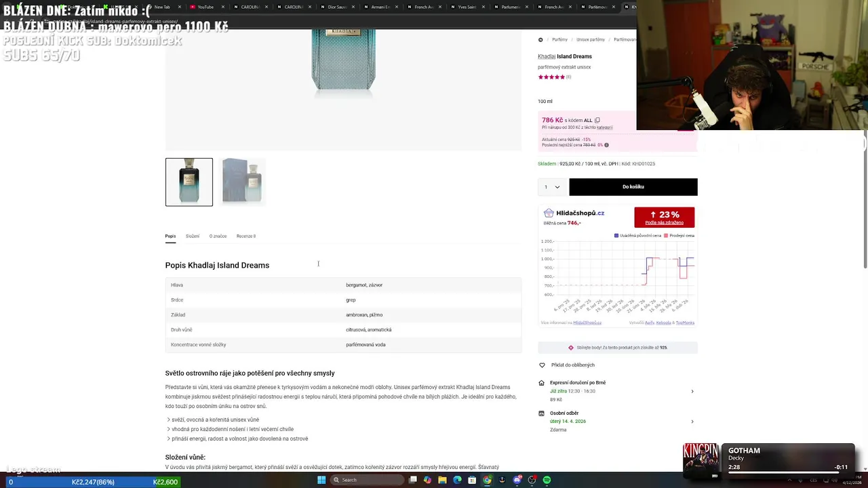Click the Uváděná původní cena legend swatch
Viewport: 868px width, 488px height.
click(616, 236)
